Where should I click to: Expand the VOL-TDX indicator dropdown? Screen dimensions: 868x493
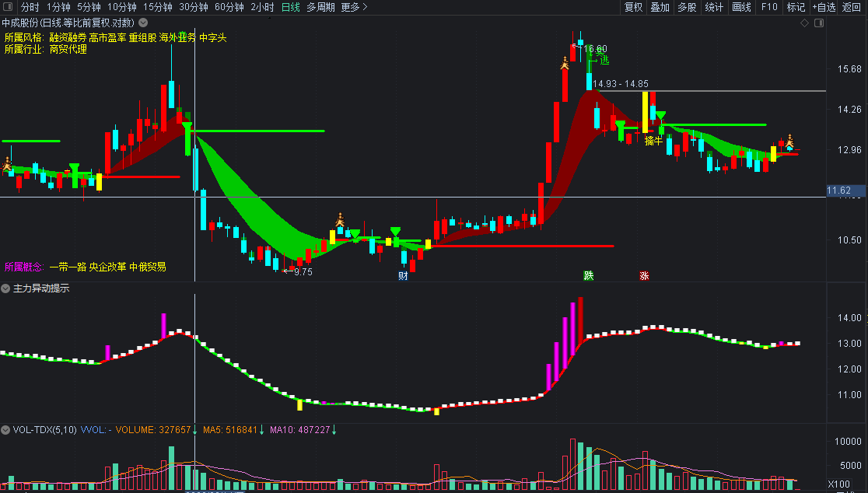tap(5, 429)
